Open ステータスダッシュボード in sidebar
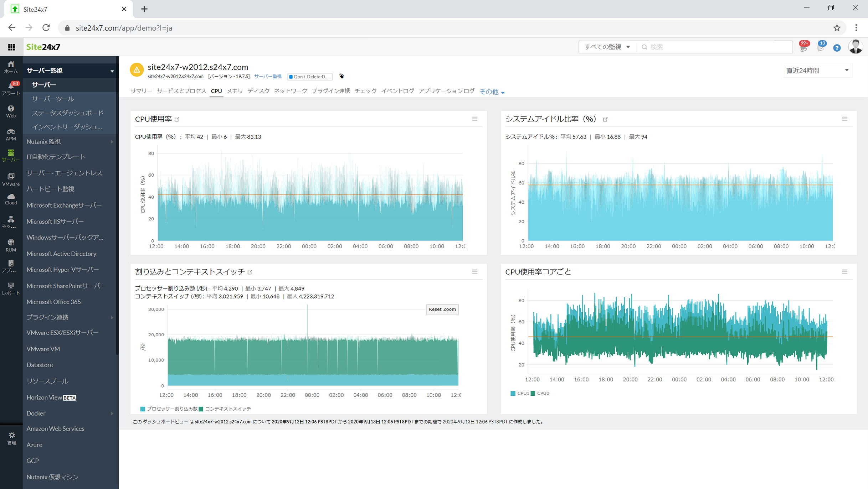 pos(68,113)
